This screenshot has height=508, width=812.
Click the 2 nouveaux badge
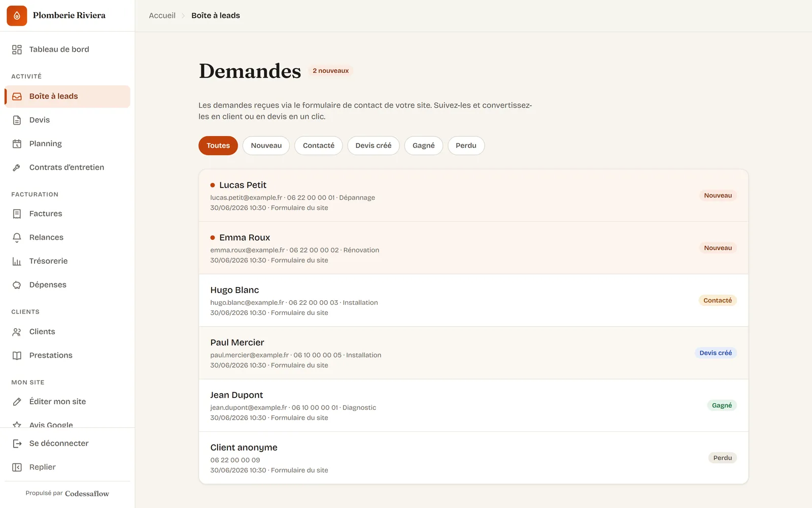[330, 71]
